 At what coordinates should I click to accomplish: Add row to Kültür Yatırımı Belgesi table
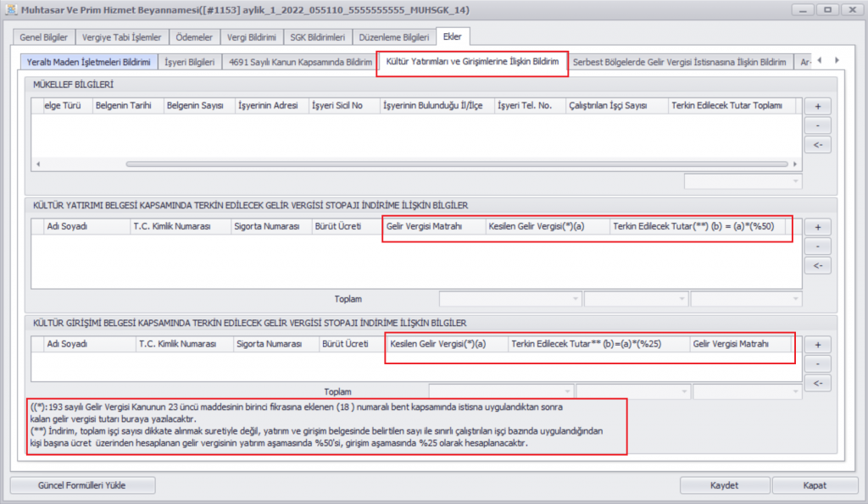[817, 227]
